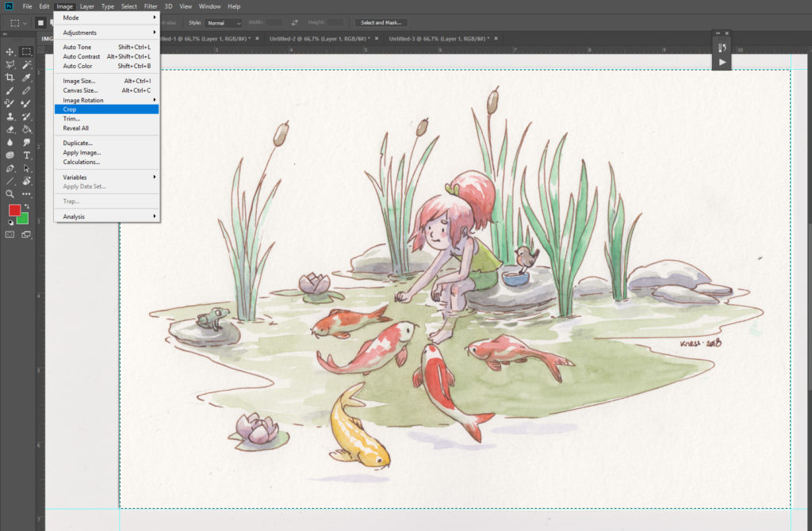Screen dimensions: 812x531
Task: Select the Crop tool in toolbar
Action: [x=10, y=78]
